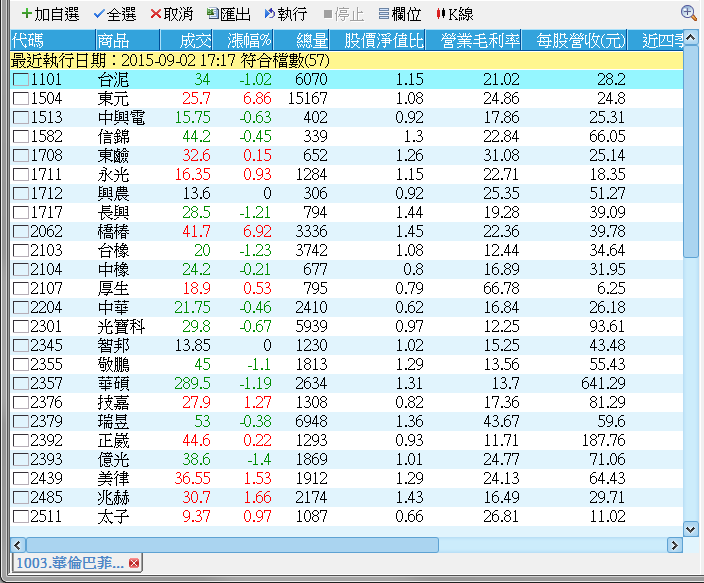
Task: Click price-to-book 0.62 in 中華 row
Action: coord(409,308)
